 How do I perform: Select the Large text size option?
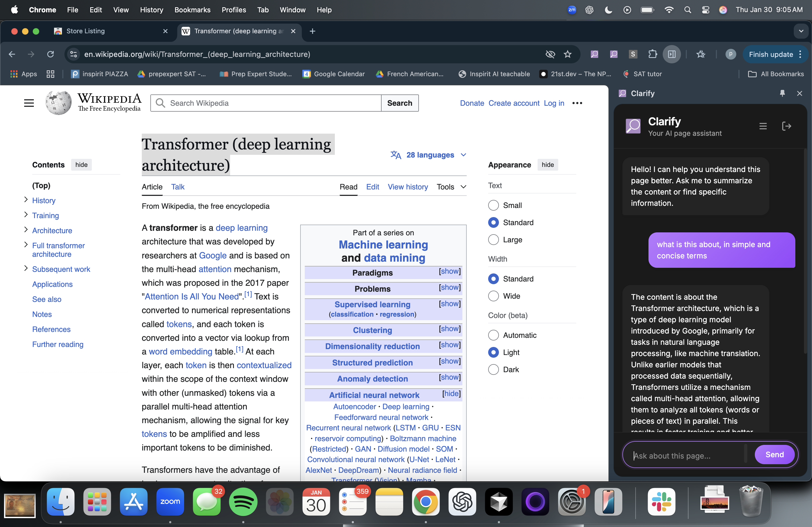(493, 240)
